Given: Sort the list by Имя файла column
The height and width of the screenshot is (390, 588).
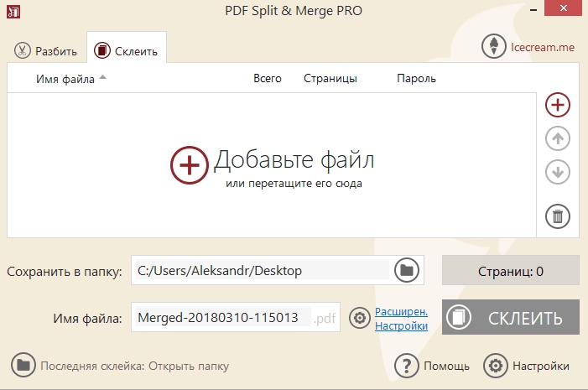Looking at the screenshot, I should (x=65, y=79).
